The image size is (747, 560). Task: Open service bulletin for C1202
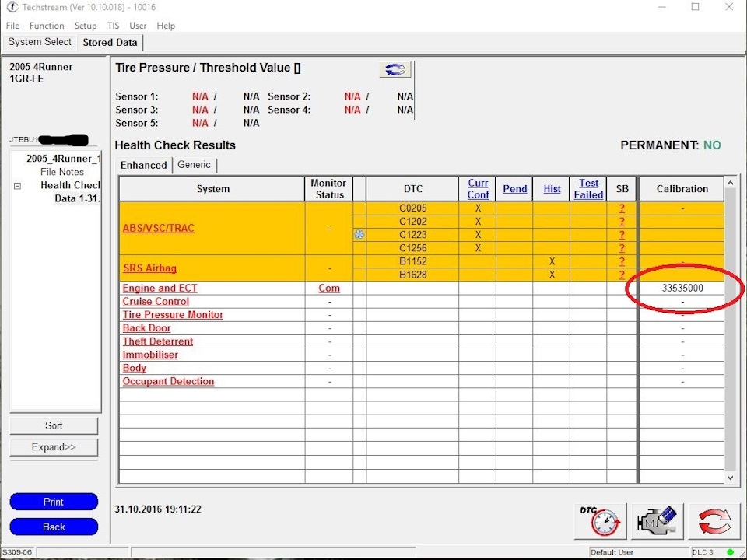pyautogui.click(x=622, y=222)
